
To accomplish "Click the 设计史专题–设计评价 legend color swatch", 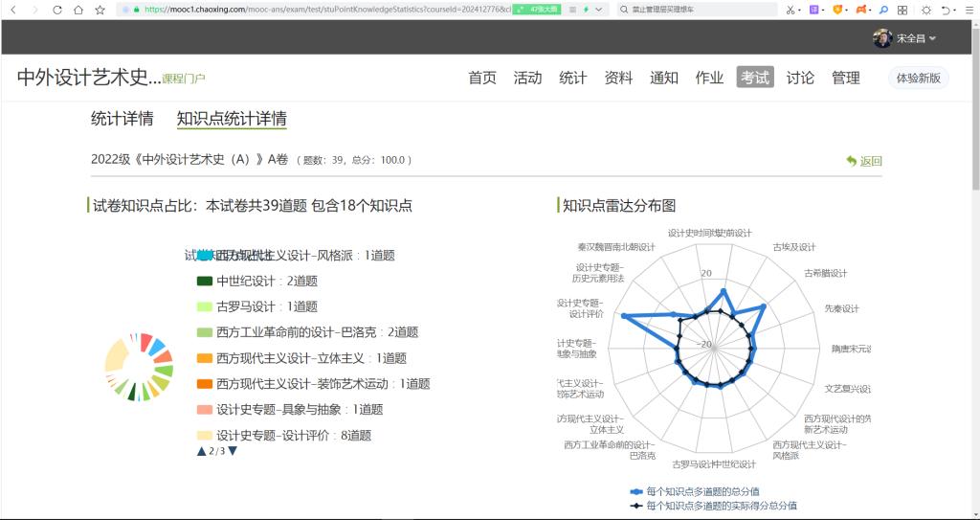I will (204, 436).
